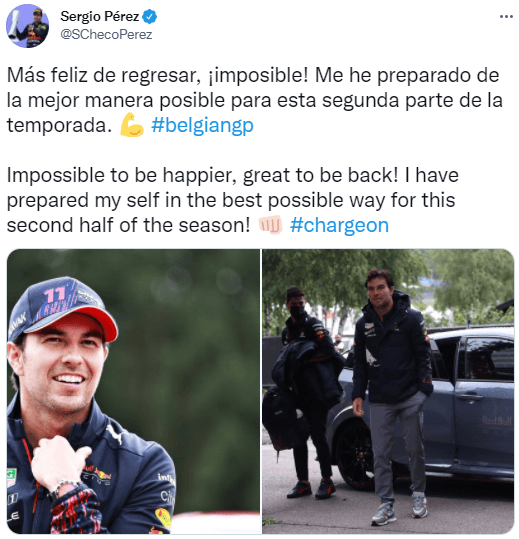Open Sergio Pérez's profile avatar picture
Screen dimensions: 519x539
click(27, 26)
